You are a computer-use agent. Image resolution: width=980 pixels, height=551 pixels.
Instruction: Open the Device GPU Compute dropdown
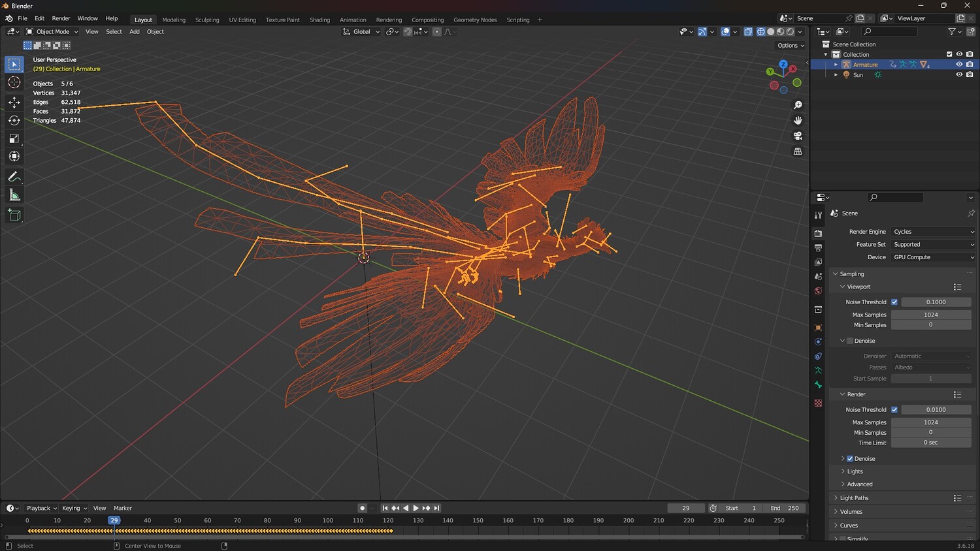(933, 257)
